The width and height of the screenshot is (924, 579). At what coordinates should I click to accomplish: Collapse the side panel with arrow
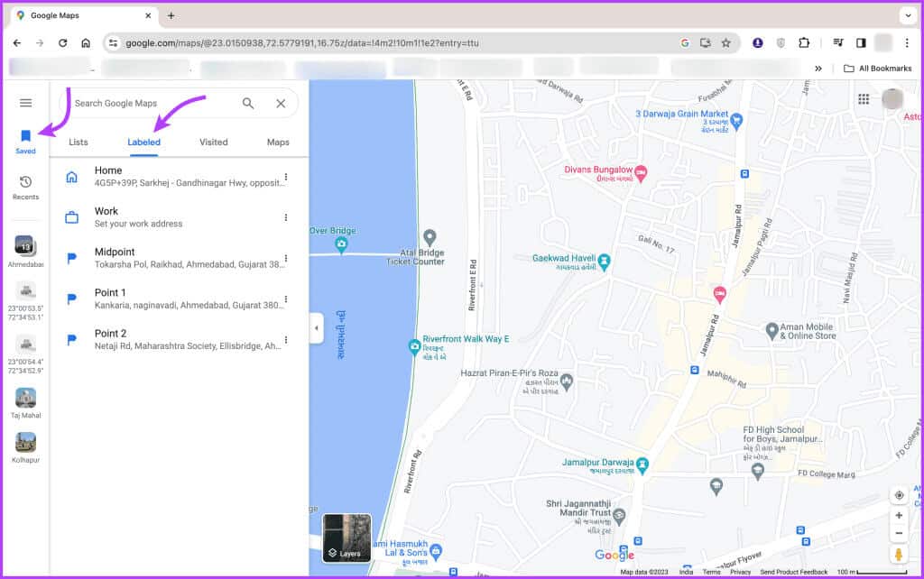[317, 328]
